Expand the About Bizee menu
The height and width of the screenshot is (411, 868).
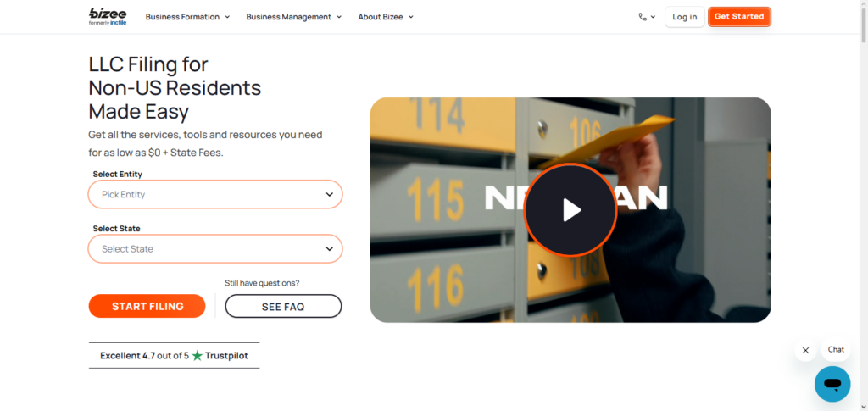[x=386, y=17]
